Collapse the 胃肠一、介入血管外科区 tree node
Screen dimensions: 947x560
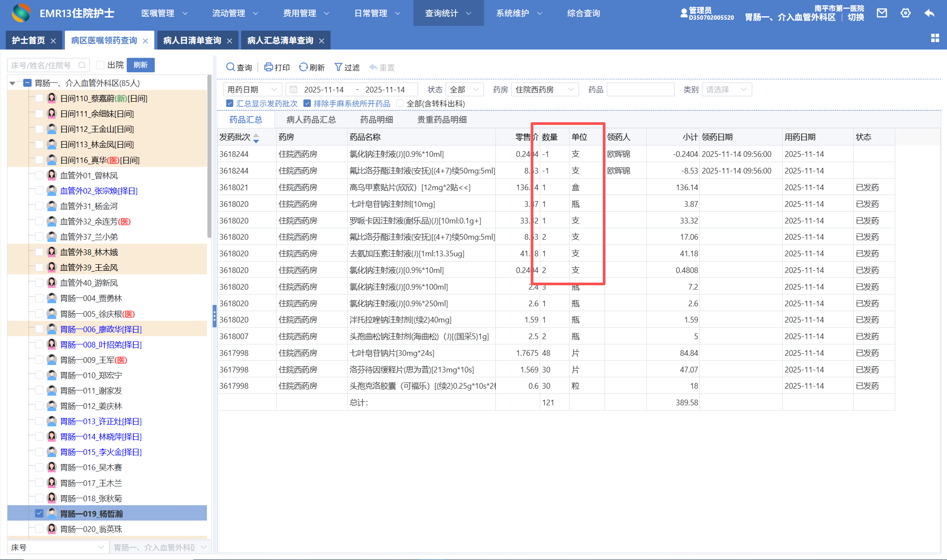tap(12, 83)
